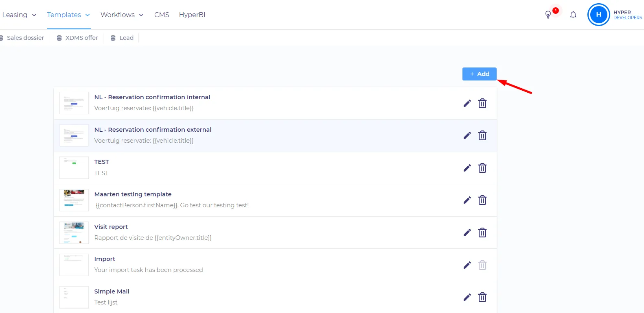644x313 pixels.
Task: Expand the Leasing dropdown menu
Action: [x=19, y=15]
